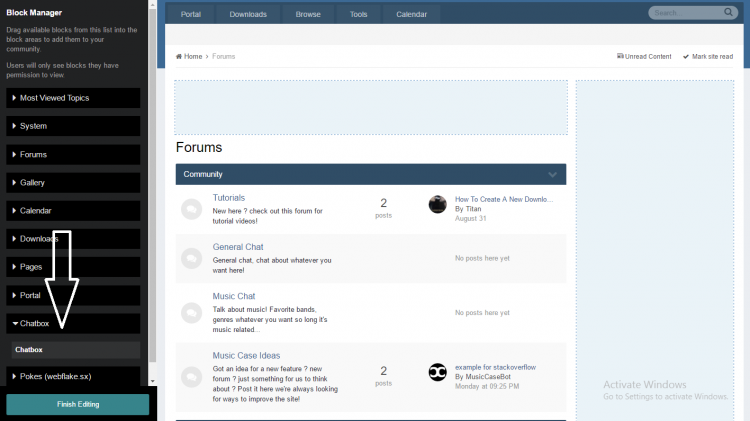Click the search magnifier icon
This screenshot has width=750, height=421.
730,13
